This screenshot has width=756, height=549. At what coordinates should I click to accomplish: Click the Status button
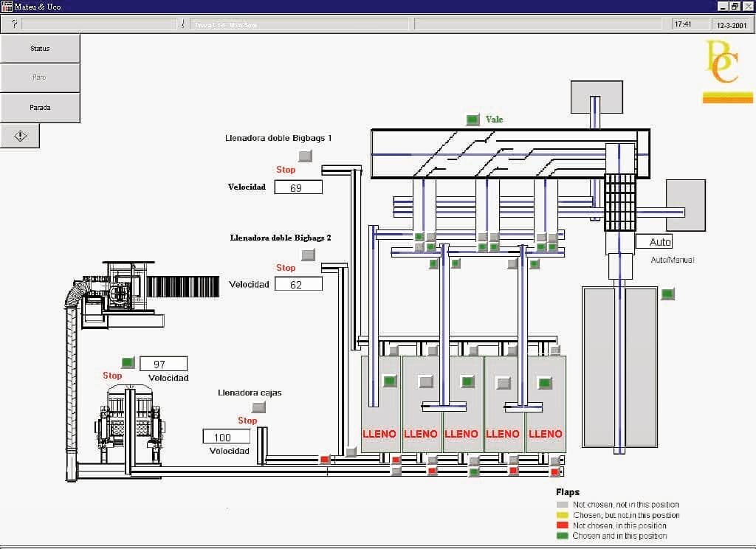40,49
